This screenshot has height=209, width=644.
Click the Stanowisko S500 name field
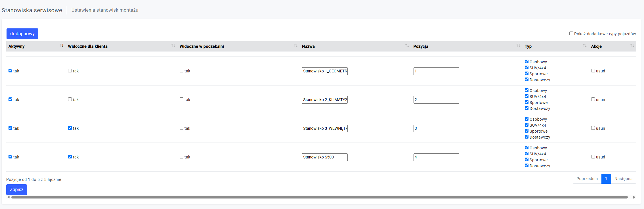pos(324,157)
